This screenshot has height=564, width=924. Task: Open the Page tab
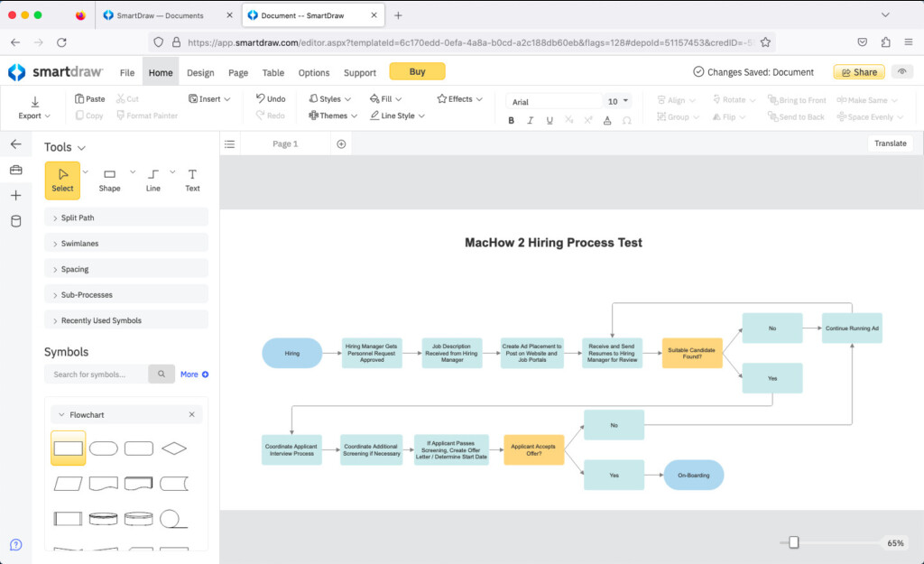pos(238,72)
